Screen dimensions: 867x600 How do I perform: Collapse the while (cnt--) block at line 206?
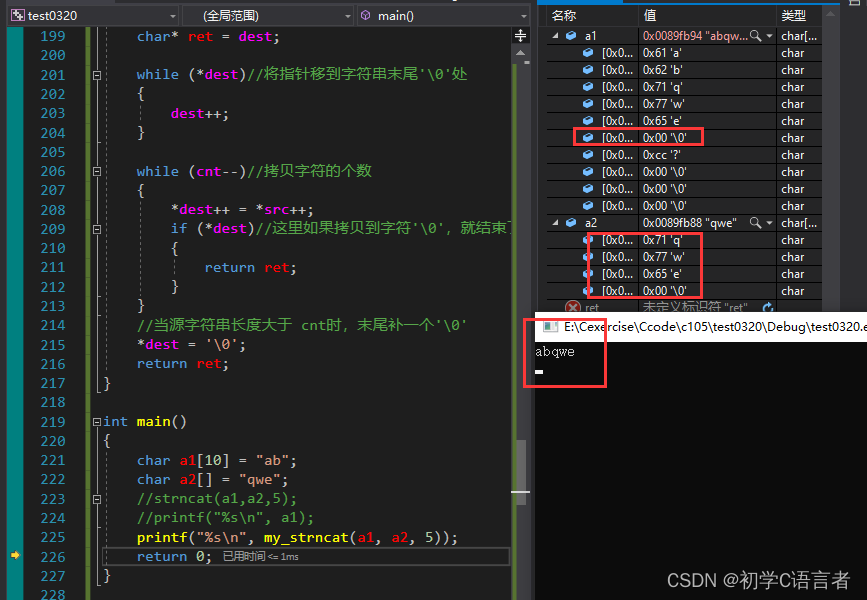pyautogui.click(x=97, y=171)
